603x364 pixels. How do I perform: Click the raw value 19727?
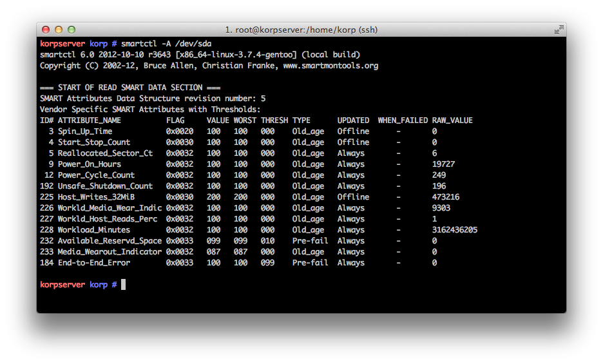click(x=443, y=164)
